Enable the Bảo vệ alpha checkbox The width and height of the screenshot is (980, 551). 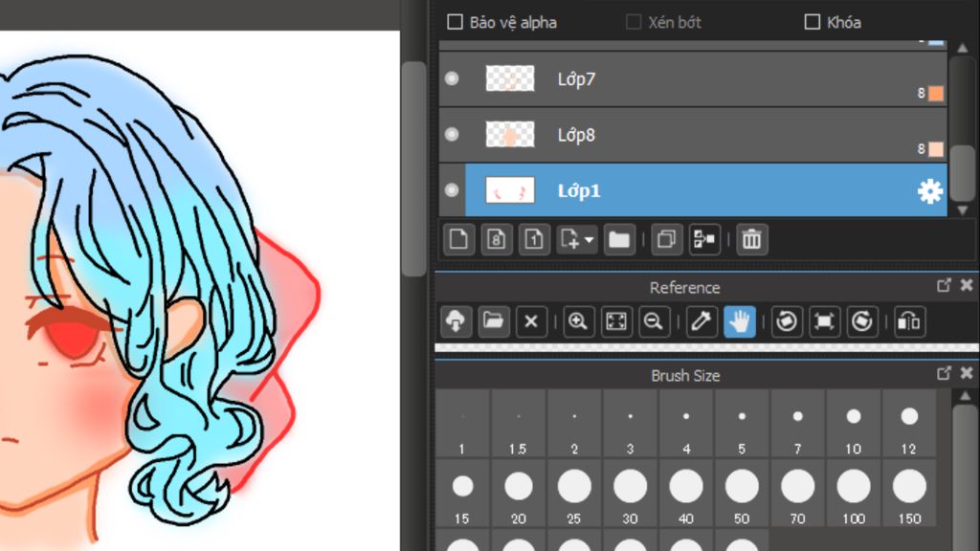(x=455, y=22)
